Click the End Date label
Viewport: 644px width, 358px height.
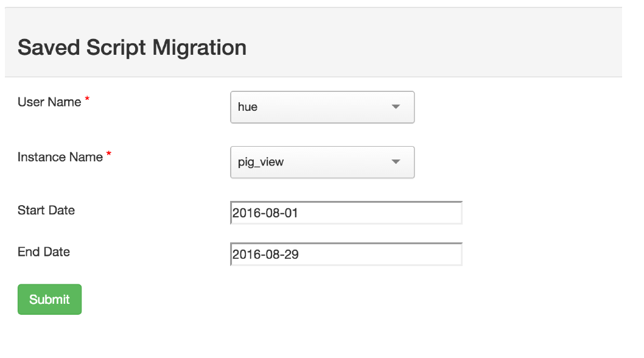pyautogui.click(x=43, y=251)
